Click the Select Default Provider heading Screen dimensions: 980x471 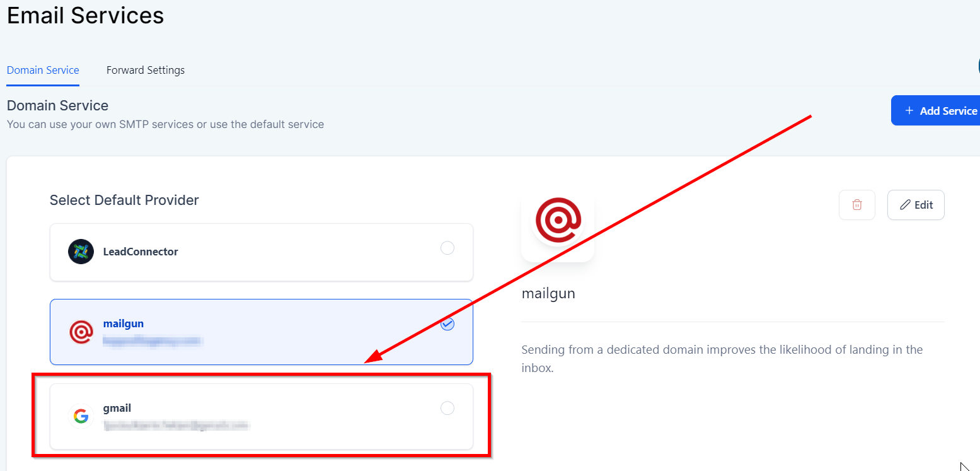pos(124,201)
